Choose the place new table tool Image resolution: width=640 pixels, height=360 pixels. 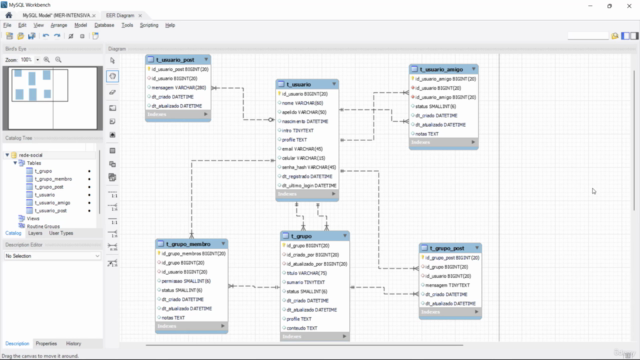[x=113, y=151]
